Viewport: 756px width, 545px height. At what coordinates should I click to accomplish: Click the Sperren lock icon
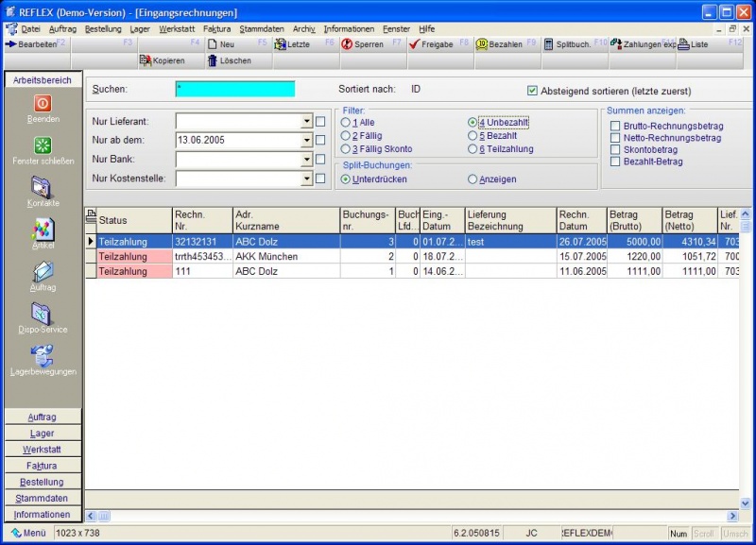pos(347,44)
